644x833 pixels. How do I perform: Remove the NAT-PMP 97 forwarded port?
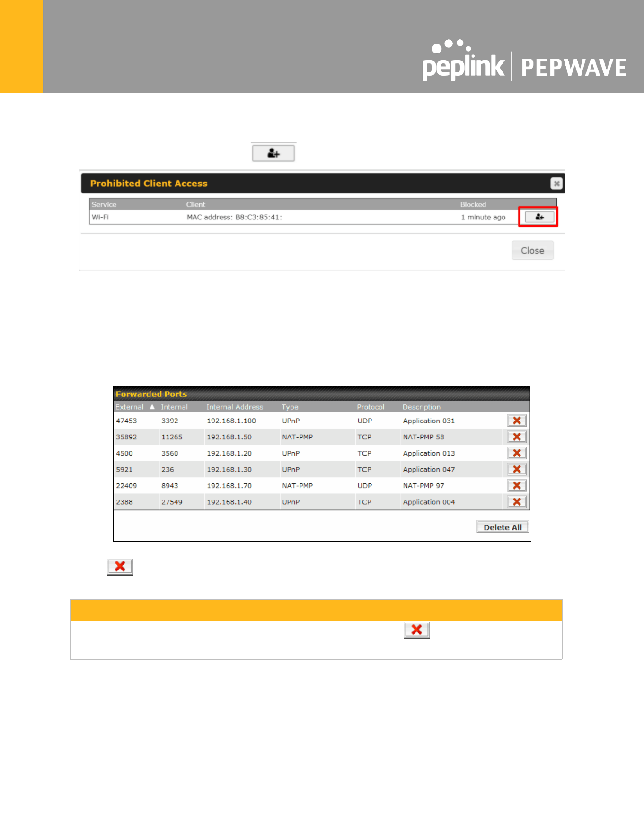[517, 486]
